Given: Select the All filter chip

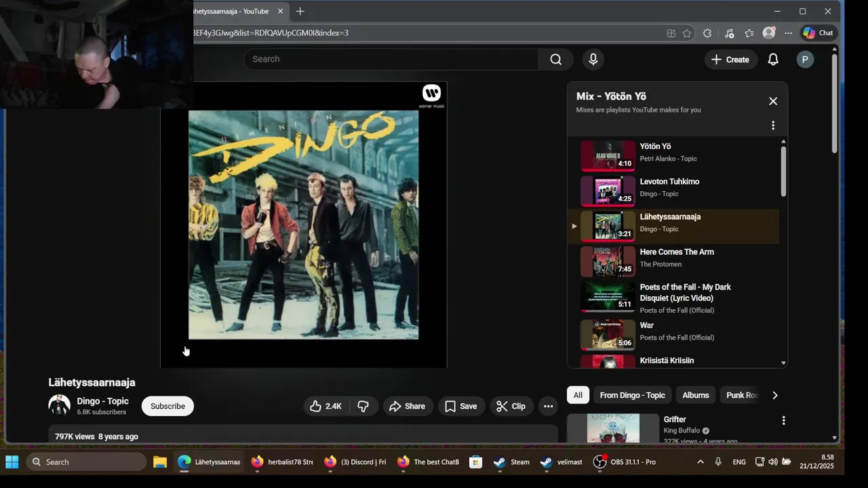Looking at the screenshot, I should (x=578, y=395).
